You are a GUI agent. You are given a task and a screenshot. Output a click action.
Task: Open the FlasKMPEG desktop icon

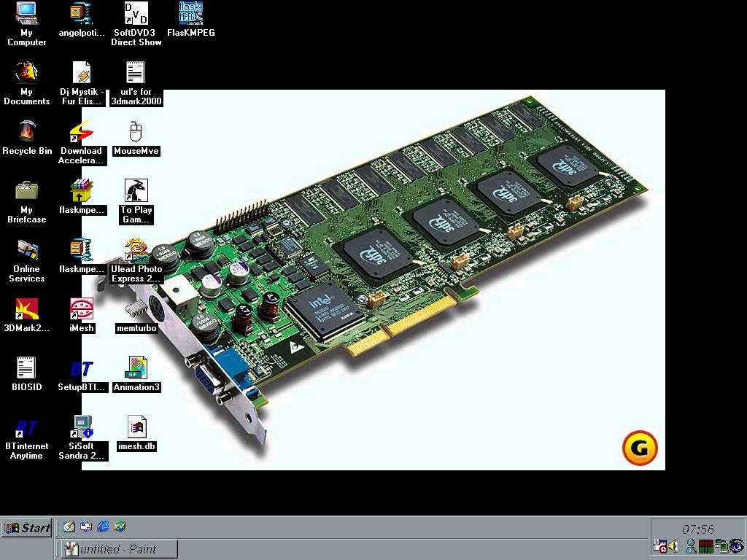190,13
